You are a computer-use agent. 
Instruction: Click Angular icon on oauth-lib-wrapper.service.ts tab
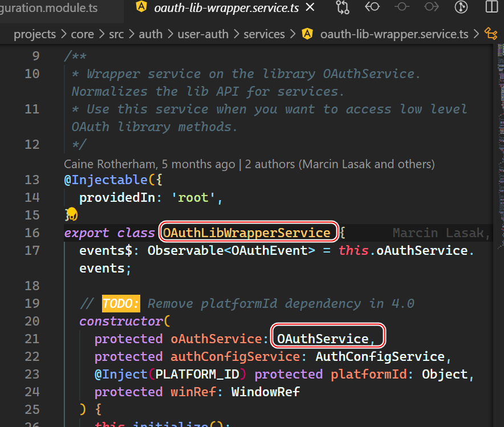140,8
